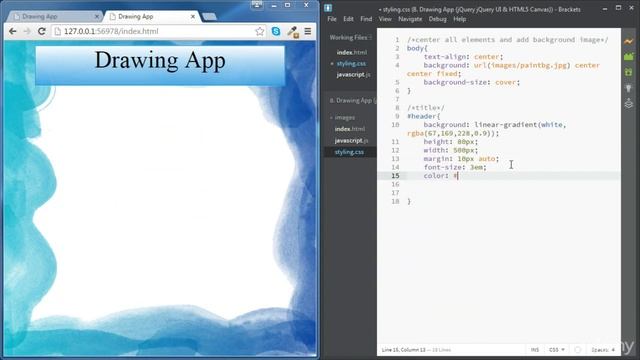
Task: Select the active Drawing App browser tab
Action: (x=151, y=17)
